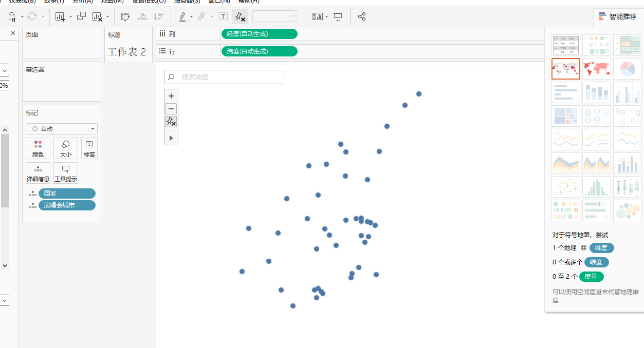Click the 搜索地图 map search field

224,77
